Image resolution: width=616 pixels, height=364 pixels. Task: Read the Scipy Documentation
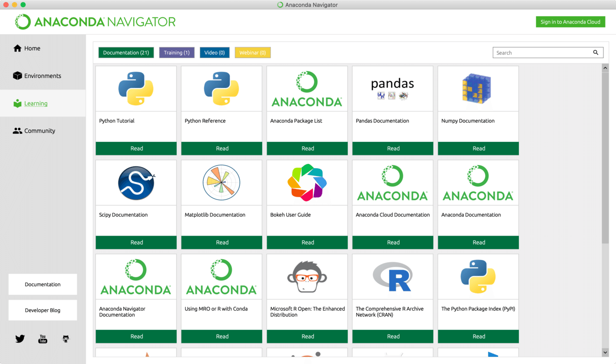pyautogui.click(x=136, y=242)
